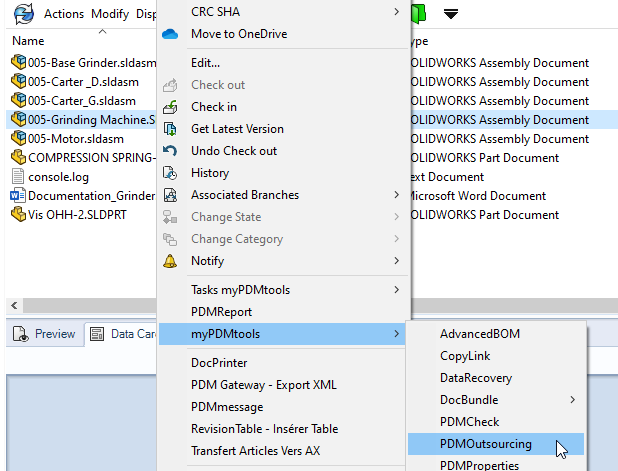Open the Actions menu
The image size is (618, 471).
(64, 14)
